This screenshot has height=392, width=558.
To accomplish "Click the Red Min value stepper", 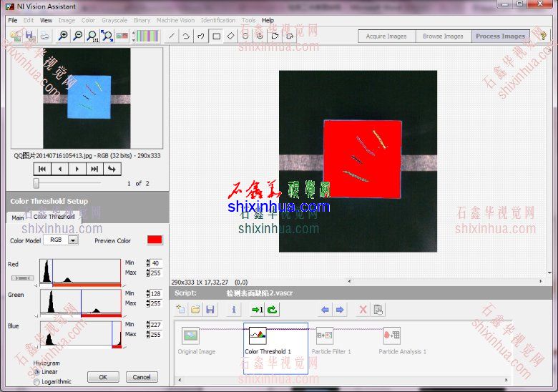I will tap(147, 263).
